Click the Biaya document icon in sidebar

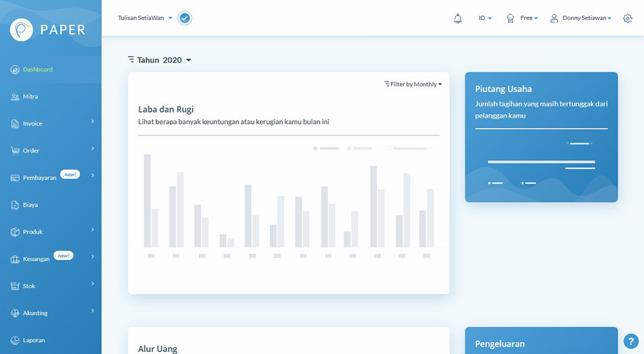tap(15, 205)
